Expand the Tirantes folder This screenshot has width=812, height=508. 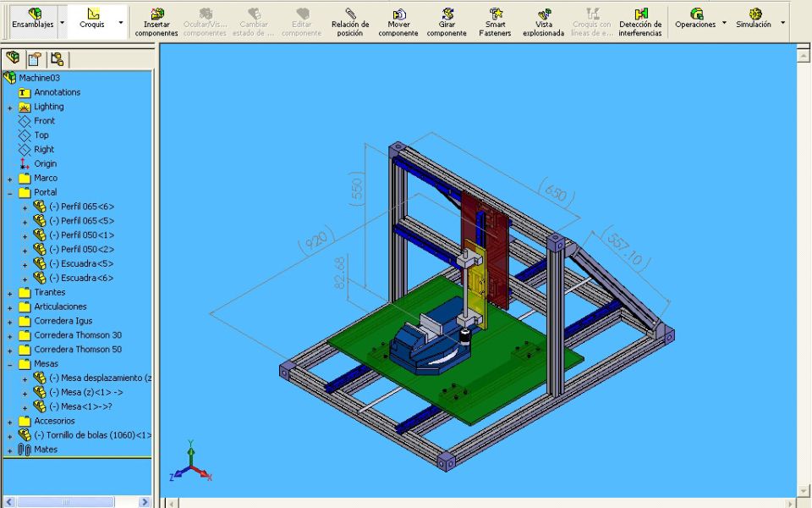10,293
